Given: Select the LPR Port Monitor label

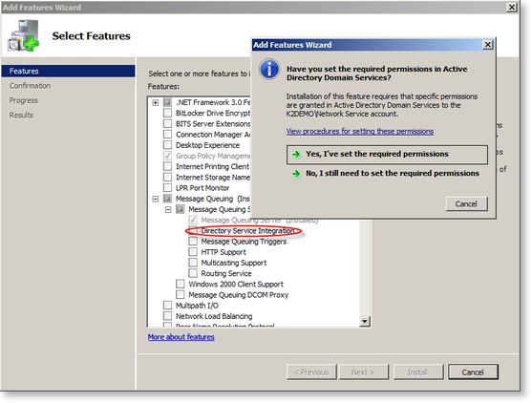Looking at the screenshot, I should point(202,188).
